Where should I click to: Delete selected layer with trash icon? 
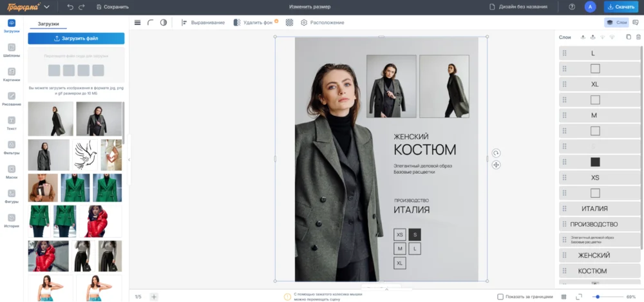[638, 37]
